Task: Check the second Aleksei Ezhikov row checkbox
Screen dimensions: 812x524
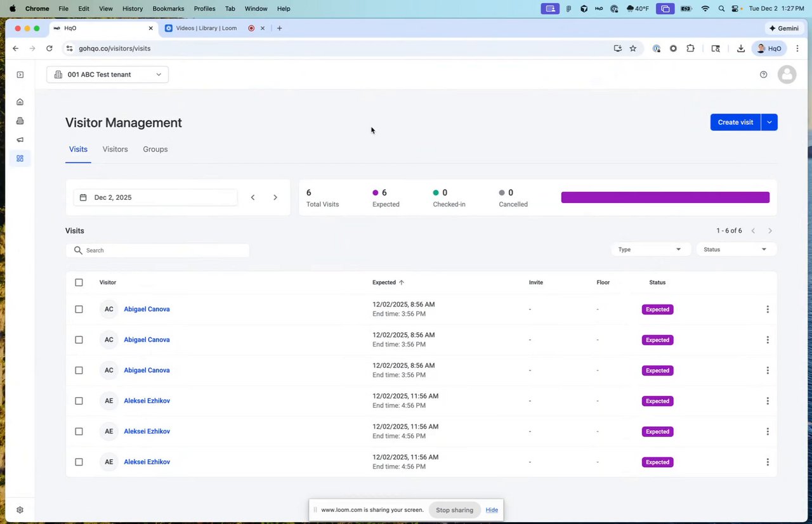Action: 79,431
